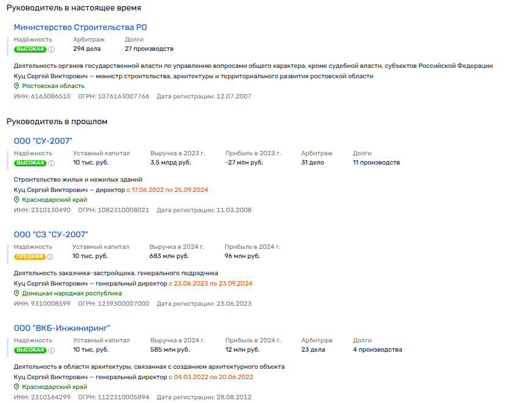Open ООО "ВКБ-Инжиниринг" company link
The image size is (532, 403).
point(62,328)
